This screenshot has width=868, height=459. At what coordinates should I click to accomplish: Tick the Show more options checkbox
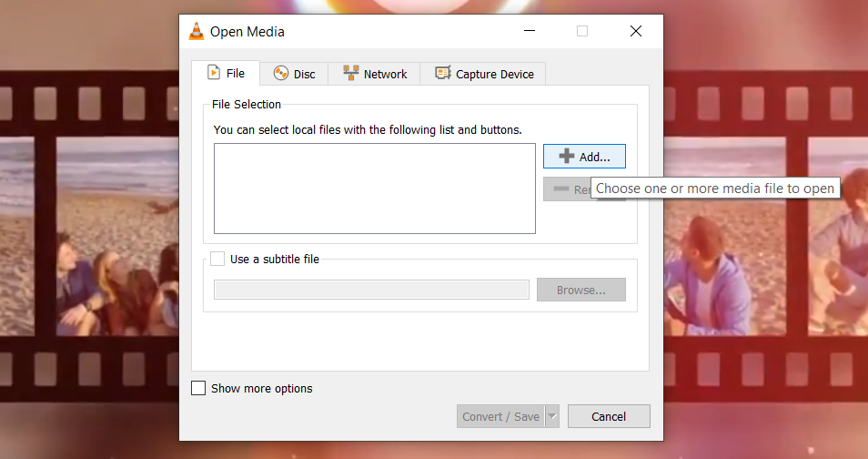[x=198, y=388]
